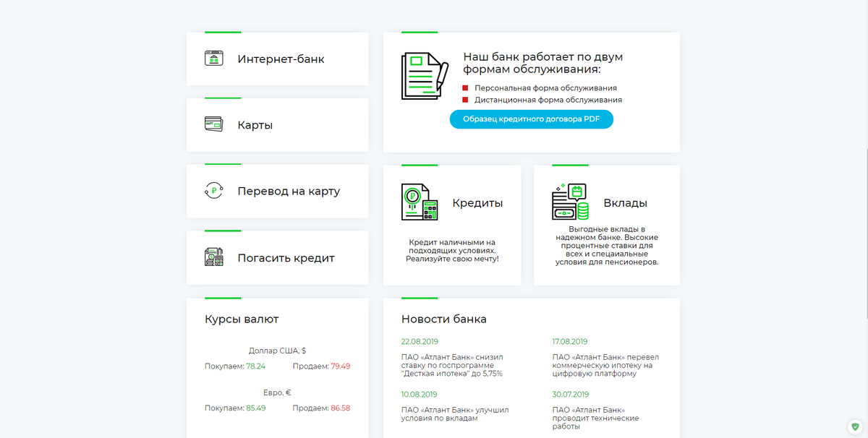Click the Новости банка heading
The width and height of the screenshot is (868, 438).
(x=444, y=319)
